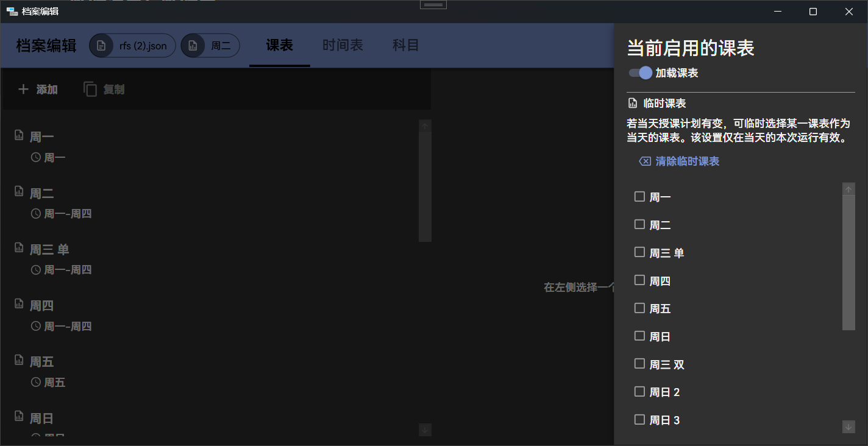
Task: Click the file icon beside rfs (2).json
Action: tap(101, 46)
